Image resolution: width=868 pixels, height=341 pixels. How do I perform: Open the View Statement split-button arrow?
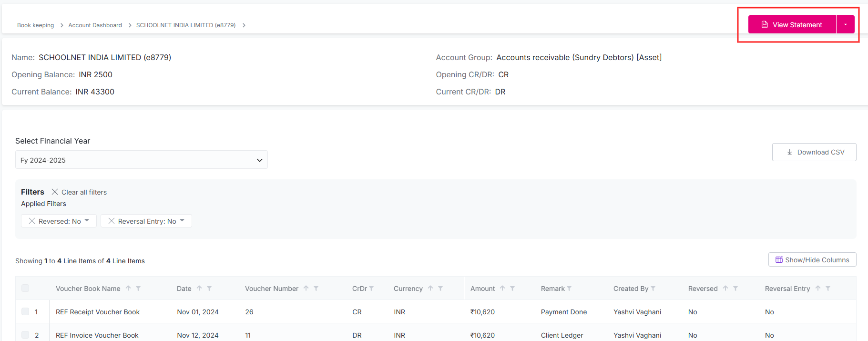pyautogui.click(x=846, y=24)
